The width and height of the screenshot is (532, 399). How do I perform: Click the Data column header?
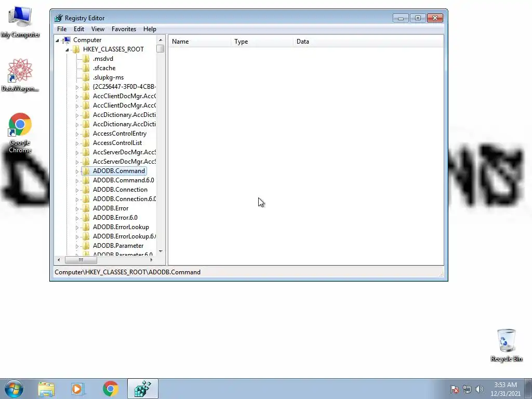[368, 42]
